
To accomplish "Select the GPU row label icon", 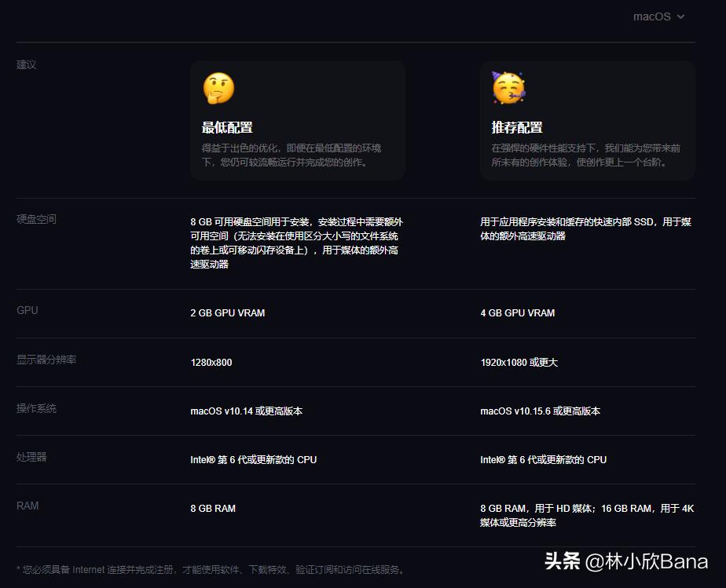I will 27,309.
